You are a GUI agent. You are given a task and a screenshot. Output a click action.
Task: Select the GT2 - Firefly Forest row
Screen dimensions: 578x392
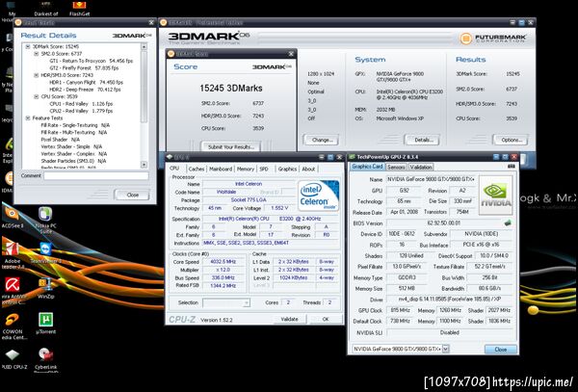click(x=84, y=68)
